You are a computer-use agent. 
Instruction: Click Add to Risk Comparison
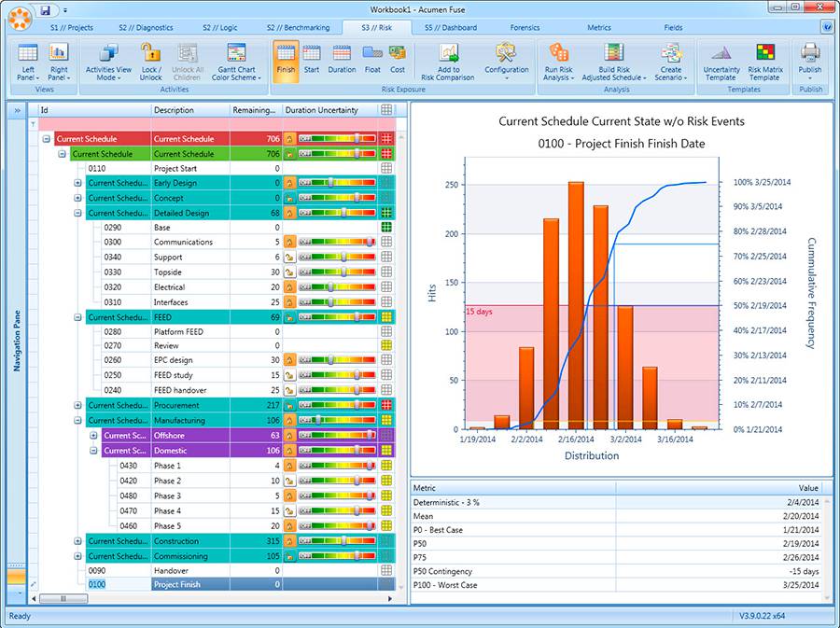pyautogui.click(x=448, y=62)
